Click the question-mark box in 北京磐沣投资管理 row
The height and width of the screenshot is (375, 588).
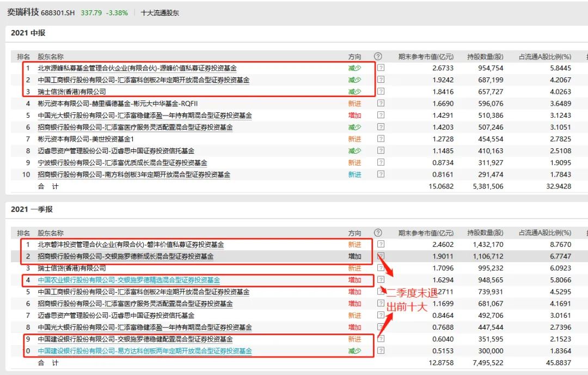click(x=381, y=245)
